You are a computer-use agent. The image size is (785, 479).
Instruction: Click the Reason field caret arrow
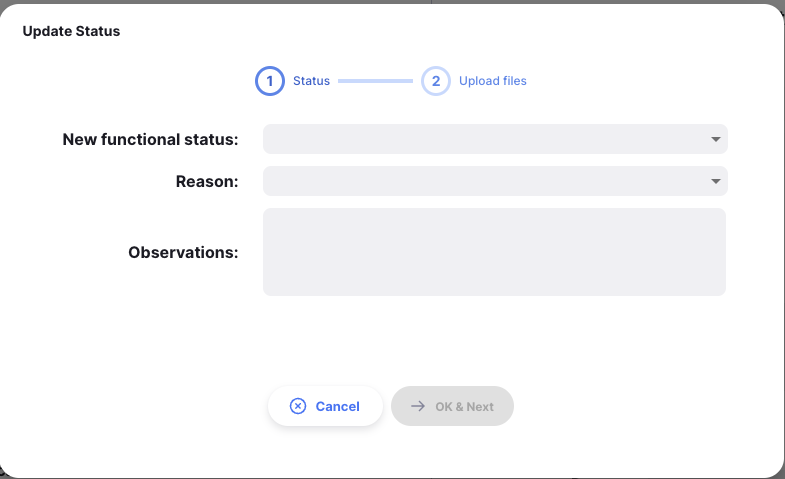click(715, 181)
